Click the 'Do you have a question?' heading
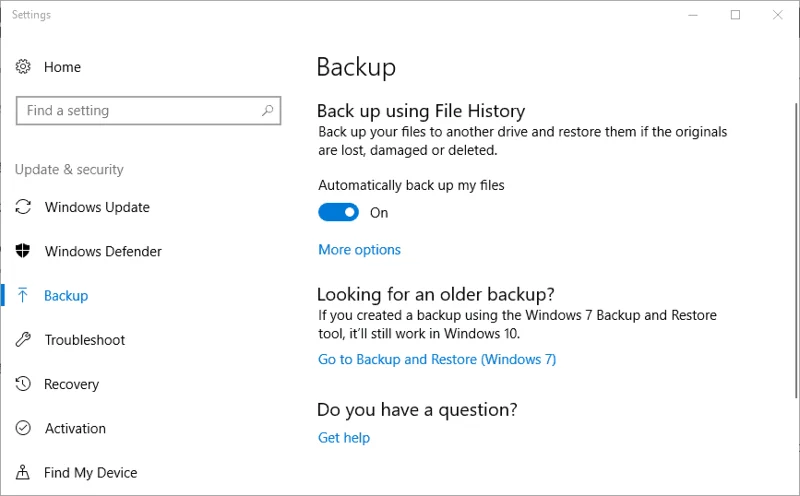The width and height of the screenshot is (800, 496). [x=417, y=410]
